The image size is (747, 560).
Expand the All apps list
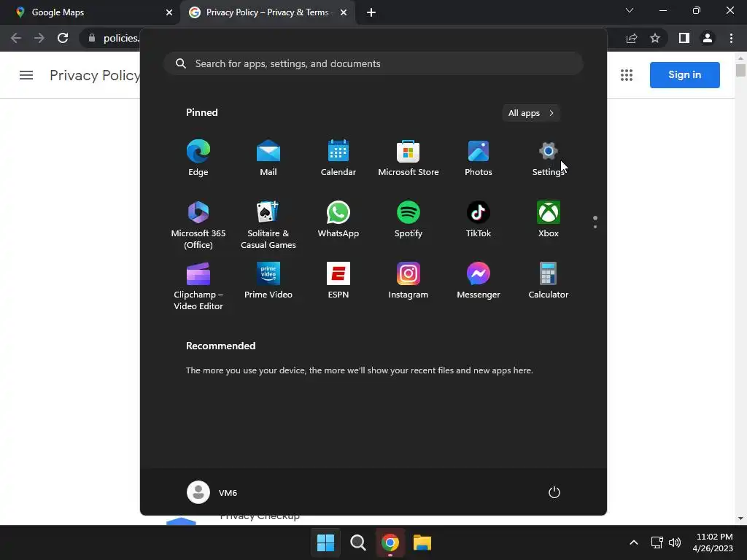click(531, 113)
